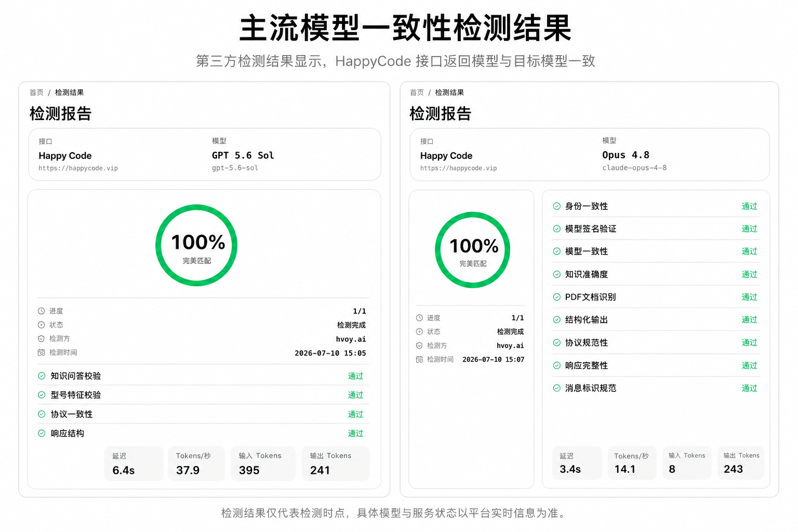Click the check icon next to 响应结构
798x532 pixels.
(42, 433)
